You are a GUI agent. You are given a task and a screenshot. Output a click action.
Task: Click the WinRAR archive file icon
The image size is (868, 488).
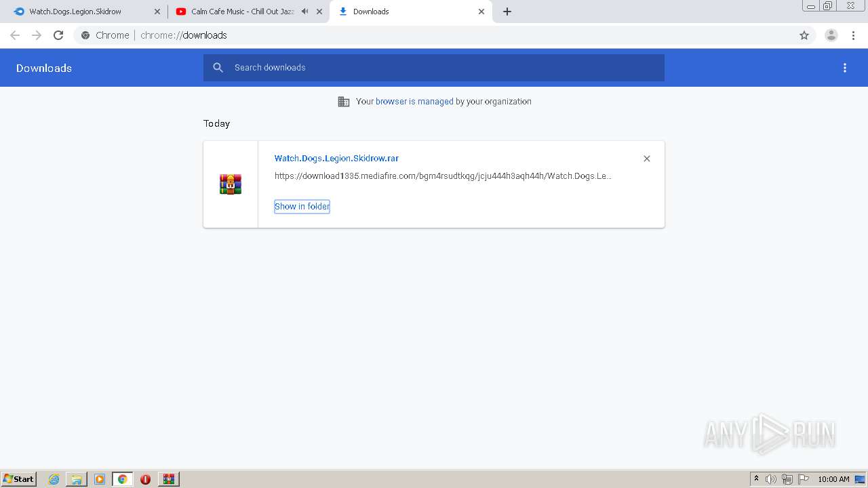(x=231, y=184)
